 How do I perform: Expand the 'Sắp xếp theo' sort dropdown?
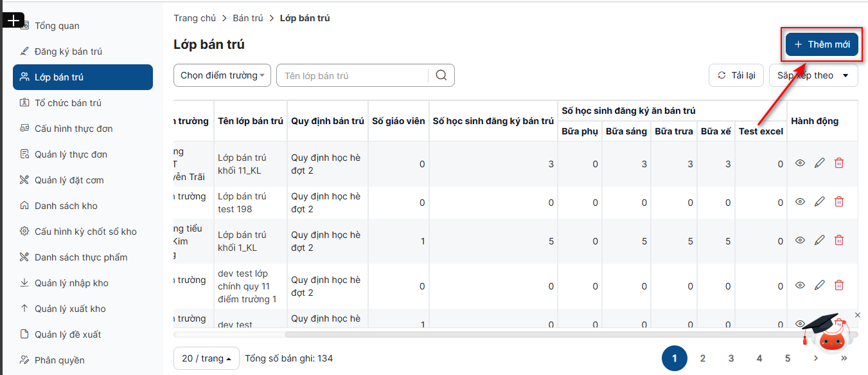point(813,75)
